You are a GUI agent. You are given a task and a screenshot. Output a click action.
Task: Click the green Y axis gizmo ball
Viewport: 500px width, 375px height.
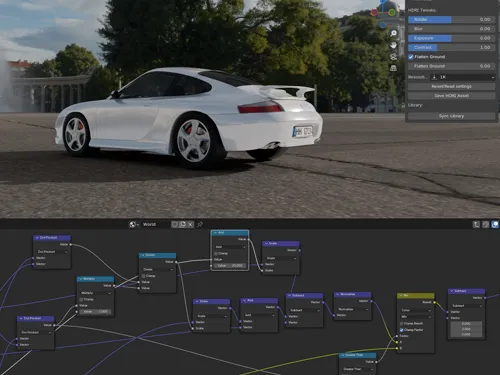click(392, 13)
